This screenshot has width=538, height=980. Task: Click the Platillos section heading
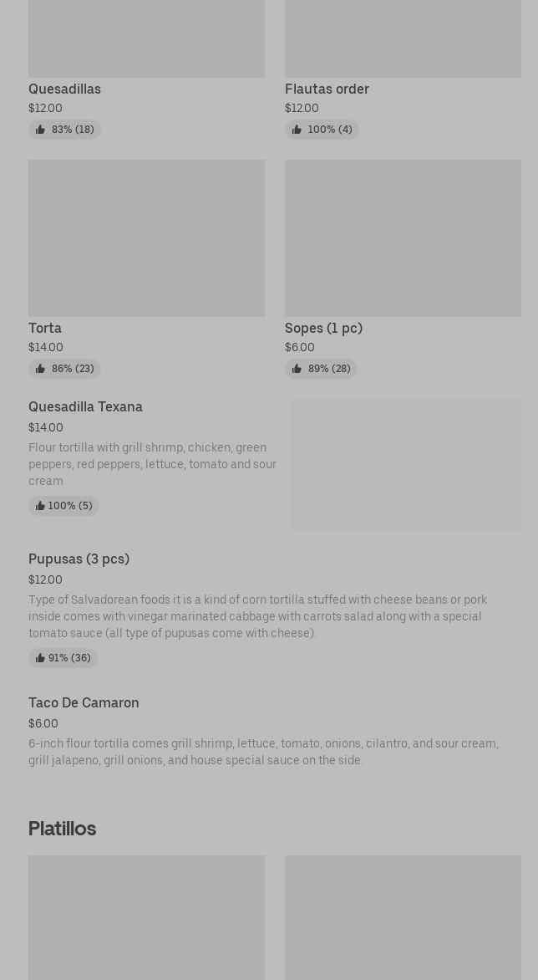click(x=62, y=829)
